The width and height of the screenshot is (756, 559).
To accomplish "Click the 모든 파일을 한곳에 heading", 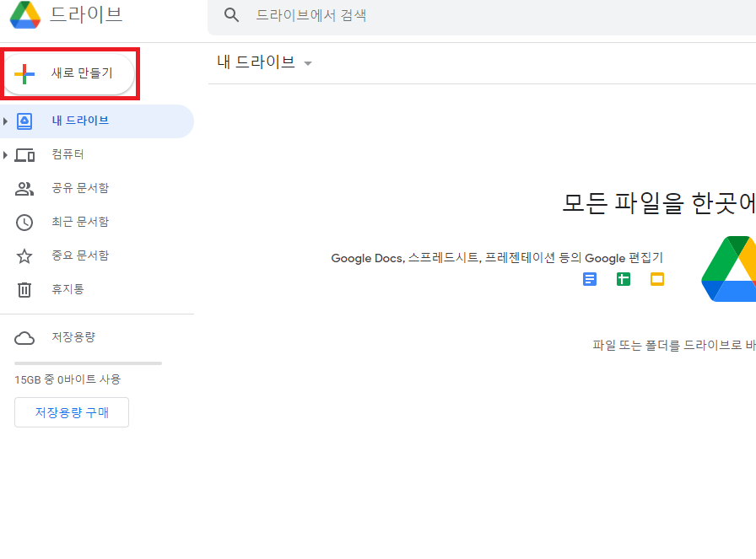I will pos(659,203).
